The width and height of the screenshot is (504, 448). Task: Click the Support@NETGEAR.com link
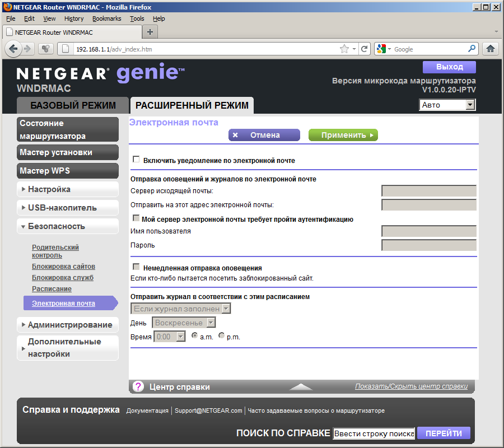tap(208, 410)
